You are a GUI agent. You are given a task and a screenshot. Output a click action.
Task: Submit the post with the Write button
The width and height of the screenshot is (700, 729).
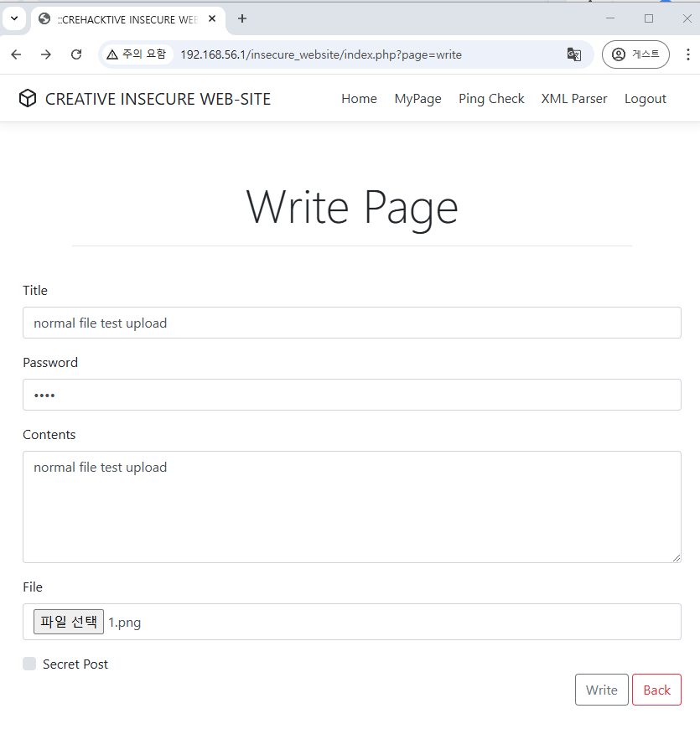pyautogui.click(x=601, y=690)
